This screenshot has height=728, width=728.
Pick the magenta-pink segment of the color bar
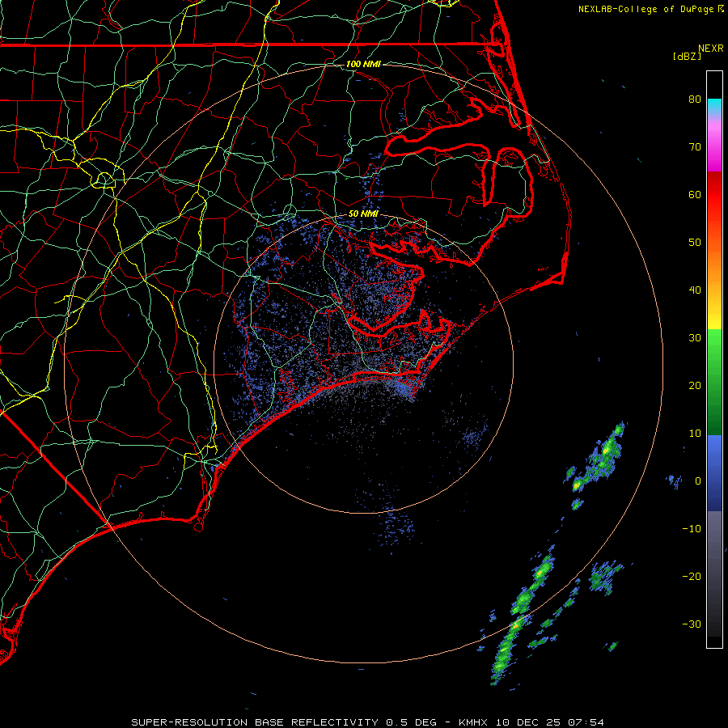(714, 145)
